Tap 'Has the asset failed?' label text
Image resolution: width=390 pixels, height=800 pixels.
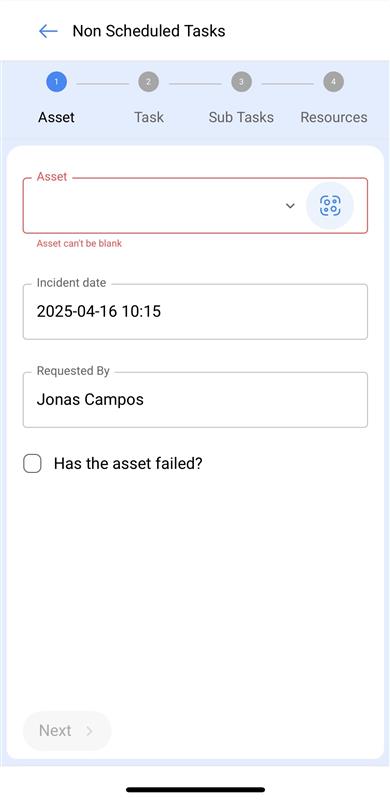point(128,464)
